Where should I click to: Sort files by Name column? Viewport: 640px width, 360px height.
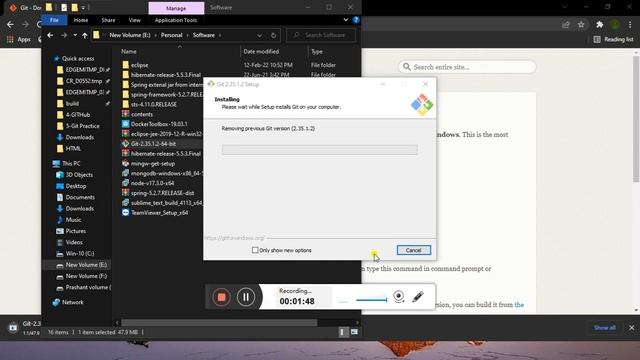(129, 51)
